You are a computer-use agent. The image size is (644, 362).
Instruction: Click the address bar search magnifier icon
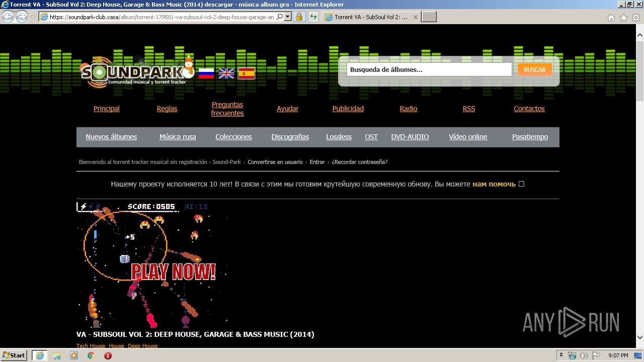click(280, 17)
